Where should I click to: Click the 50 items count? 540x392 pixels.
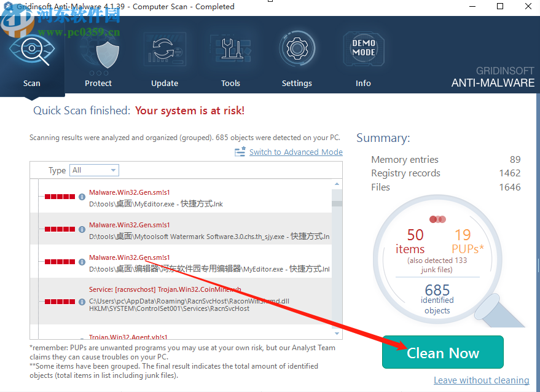click(415, 235)
